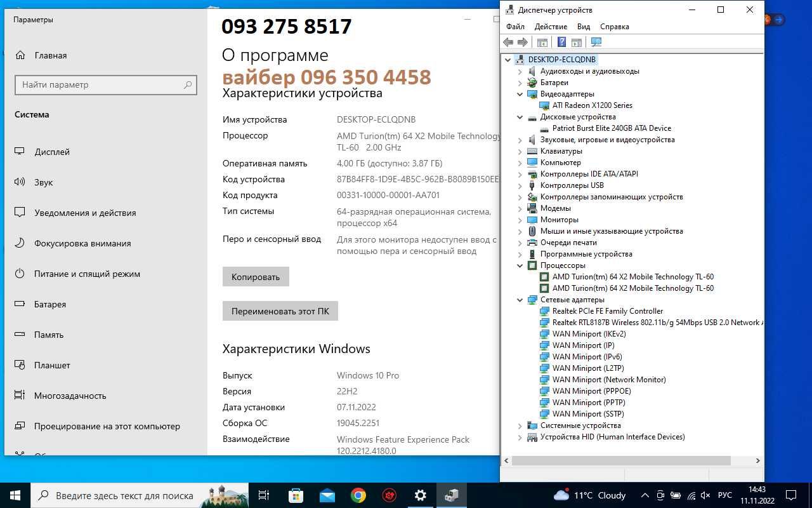This screenshot has height=508, width=812.
Task: Expand Аудиовходы и аудиовыходы node
Action: 520,71
